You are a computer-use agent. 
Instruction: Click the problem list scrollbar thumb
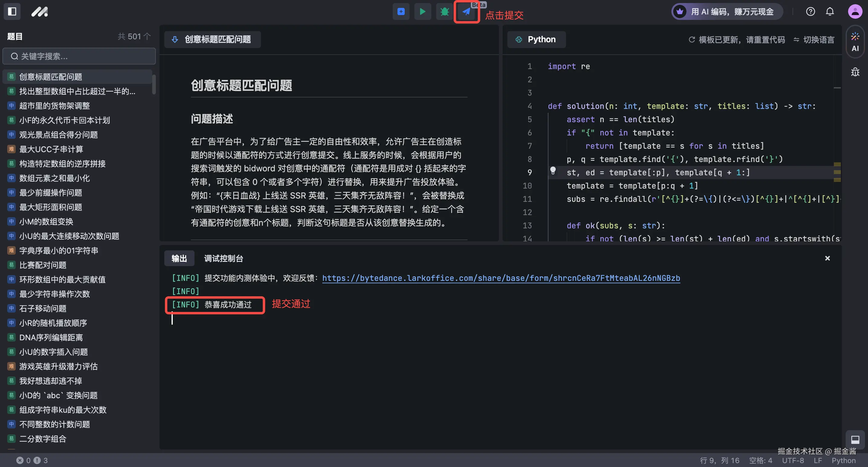click(154, 84)
